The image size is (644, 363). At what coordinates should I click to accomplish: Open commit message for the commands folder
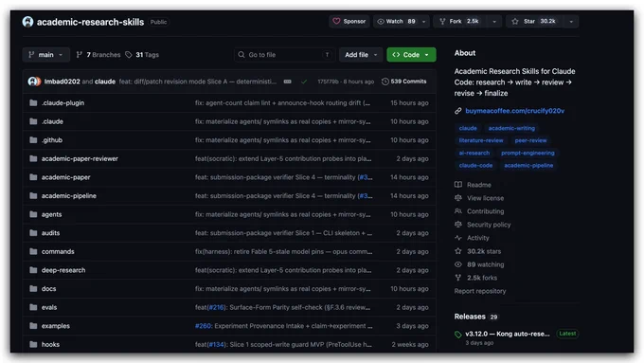pyautogui.click(x=284, y=251)
